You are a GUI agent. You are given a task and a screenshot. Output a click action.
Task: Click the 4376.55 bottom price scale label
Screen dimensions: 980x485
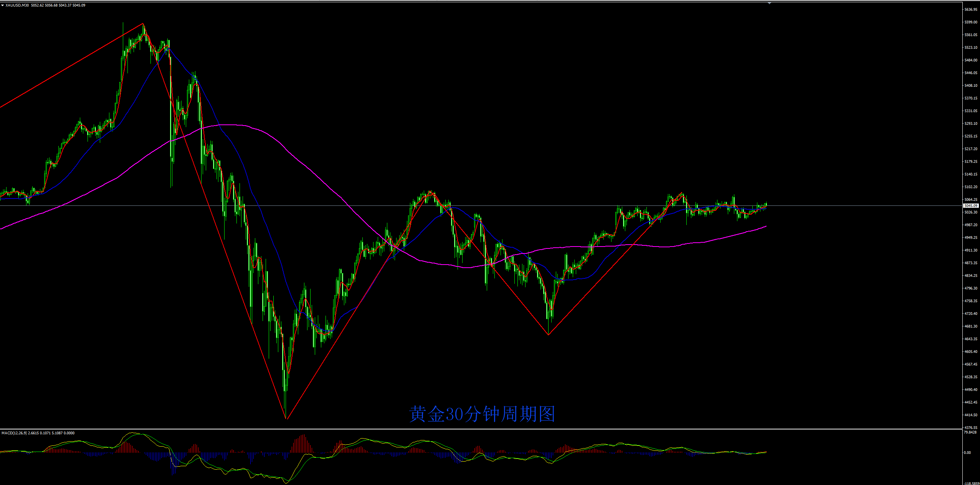point(971,427)
